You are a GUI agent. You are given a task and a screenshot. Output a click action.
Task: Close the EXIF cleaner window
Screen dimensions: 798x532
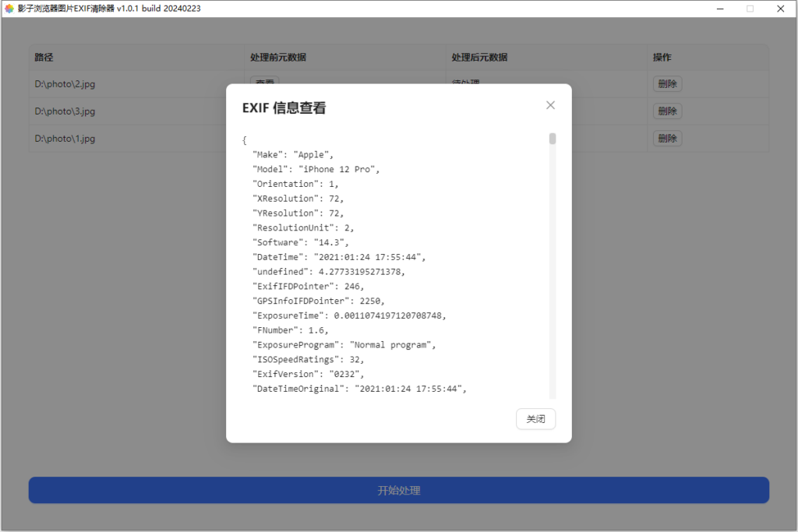[x=780, y=9]
